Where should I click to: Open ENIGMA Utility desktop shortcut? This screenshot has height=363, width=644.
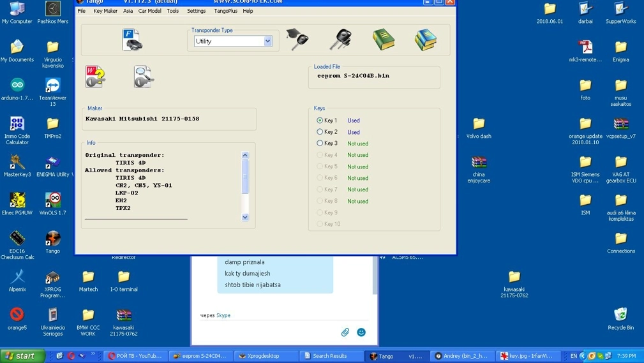coord(52,166)
